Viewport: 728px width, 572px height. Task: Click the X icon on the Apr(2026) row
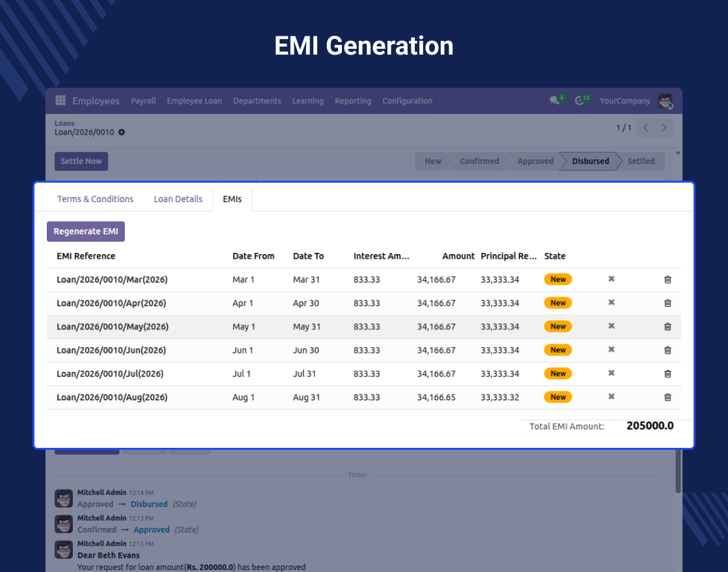coord(612,302)
